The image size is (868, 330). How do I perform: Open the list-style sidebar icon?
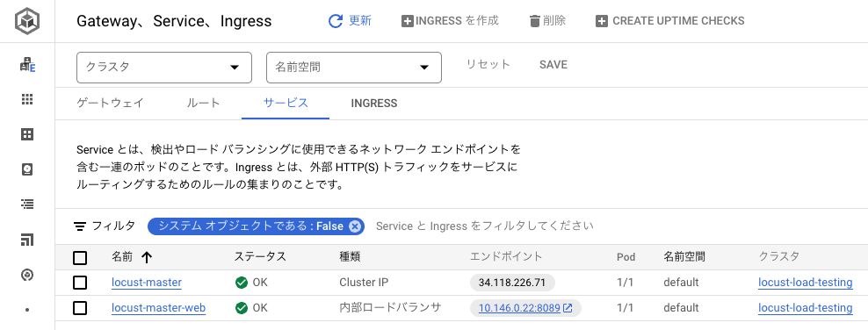tap(27, 204)
